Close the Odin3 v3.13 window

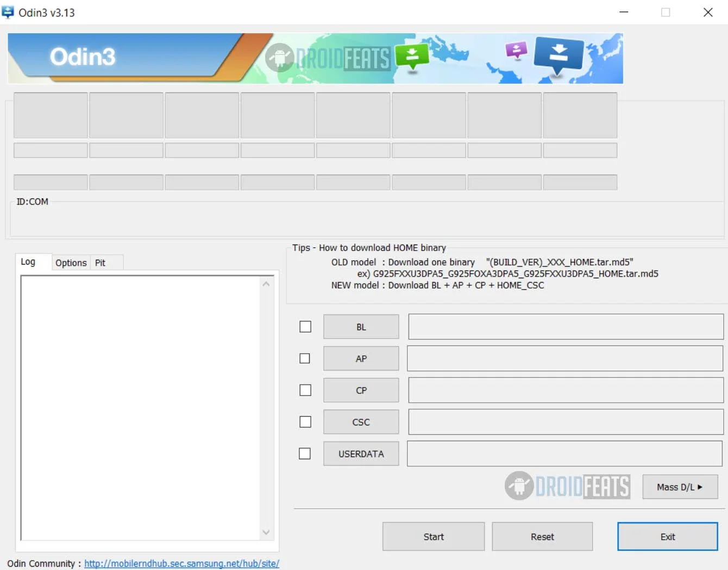click(708, 12)
